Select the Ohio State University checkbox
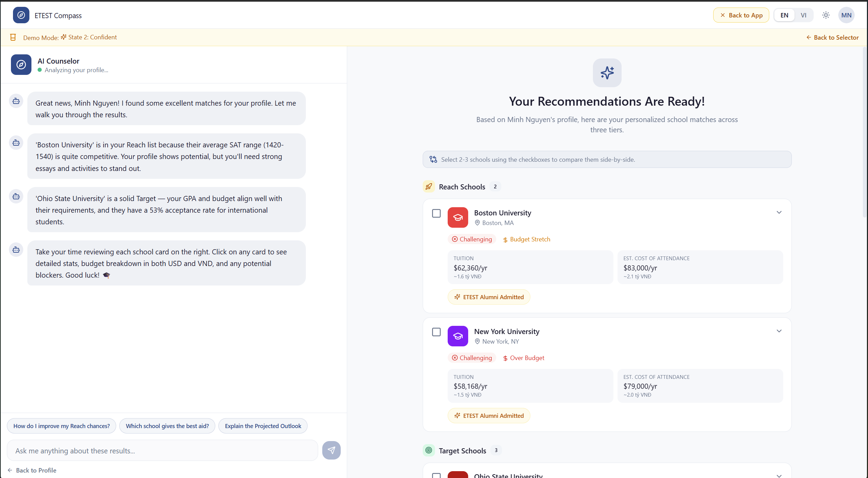This screenshot has height=478, width=868. (436, 475)
